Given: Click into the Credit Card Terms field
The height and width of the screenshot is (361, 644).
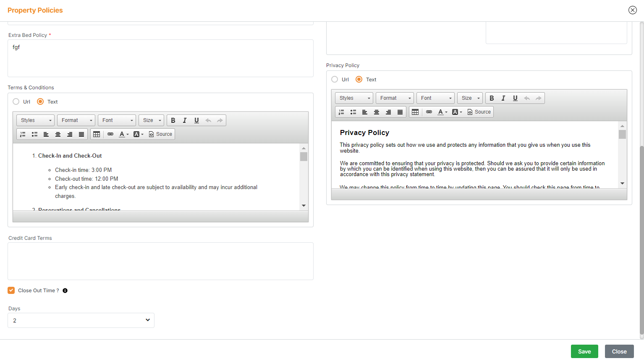Looking at the screenshot, I should click(160, 261).
